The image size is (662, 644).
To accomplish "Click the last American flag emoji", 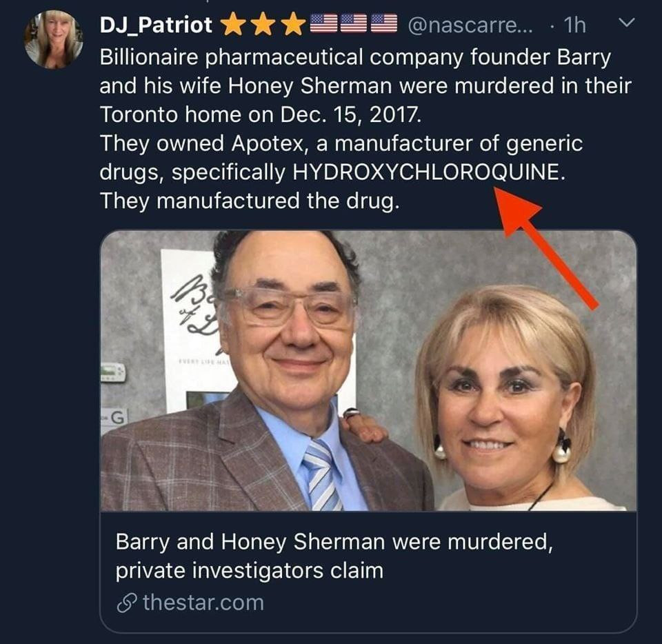I will [x=385, y=25].
